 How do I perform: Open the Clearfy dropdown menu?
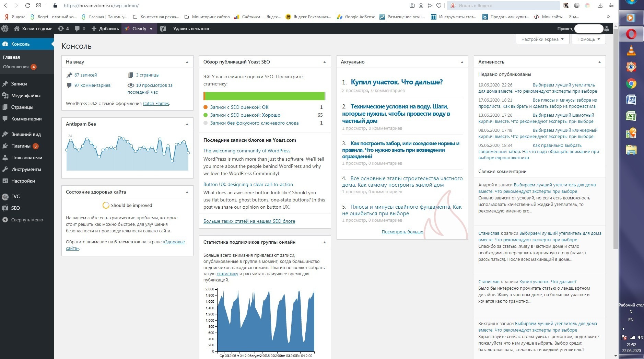tap(140, 29)
